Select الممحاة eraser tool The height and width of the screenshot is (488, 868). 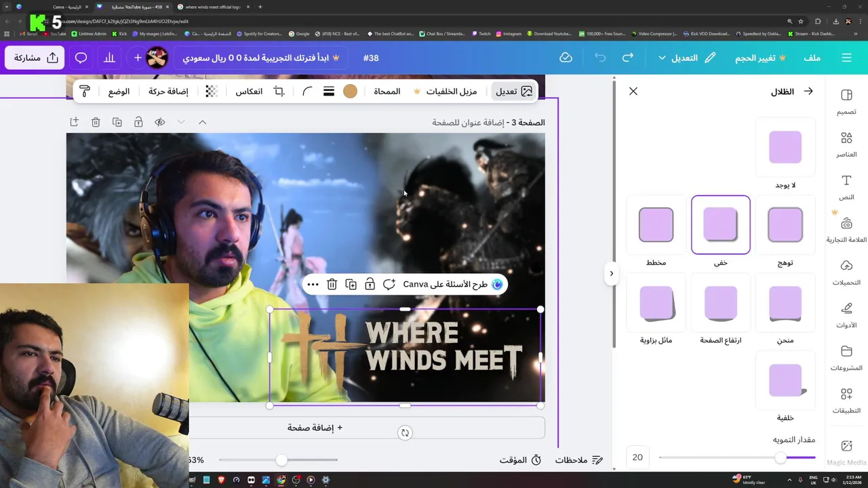387,91
